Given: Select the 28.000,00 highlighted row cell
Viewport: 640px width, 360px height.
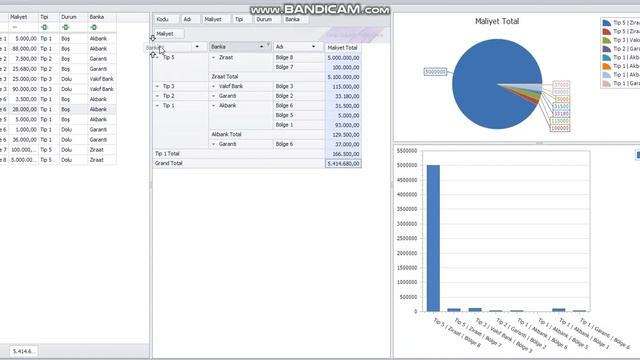Looking at the screenshot, I should pos(24,109).
